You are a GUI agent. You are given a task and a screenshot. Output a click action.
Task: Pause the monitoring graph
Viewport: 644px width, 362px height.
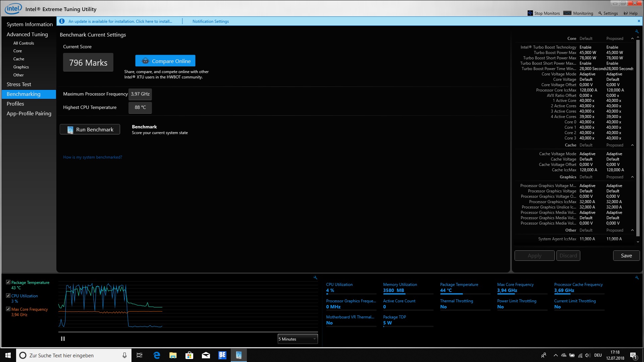coord(63,339)
